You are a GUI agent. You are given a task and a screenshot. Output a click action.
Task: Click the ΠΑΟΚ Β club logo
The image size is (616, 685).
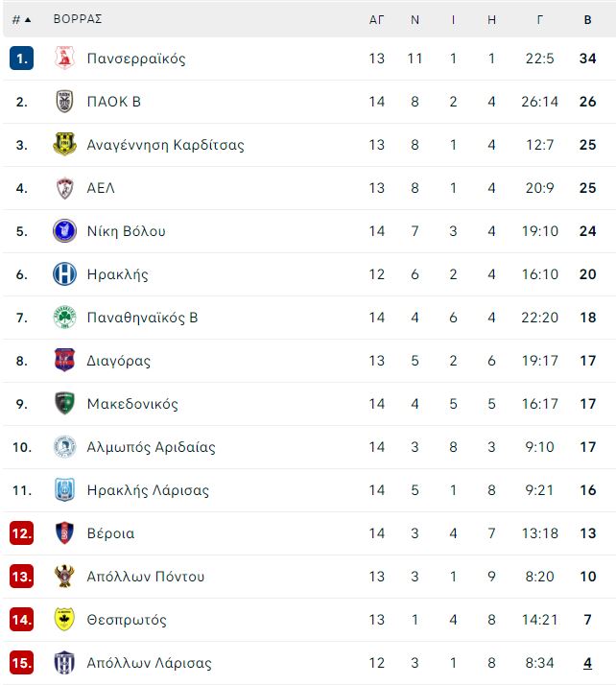point(64,102)
